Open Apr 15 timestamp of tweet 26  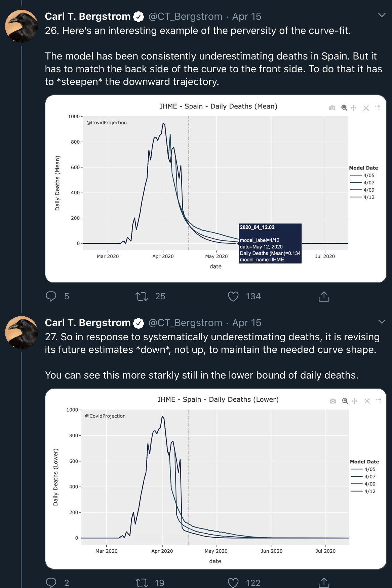(x=247, y=16)
